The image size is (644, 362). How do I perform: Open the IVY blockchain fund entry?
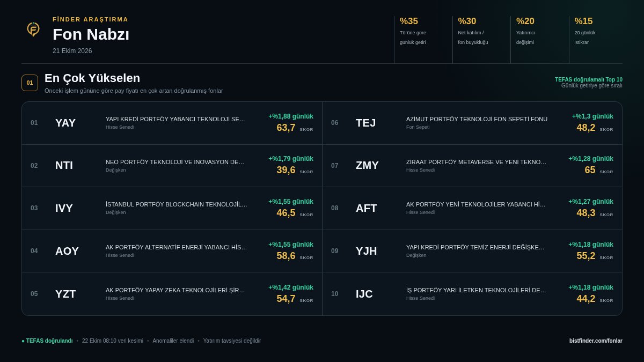point(172,208)
